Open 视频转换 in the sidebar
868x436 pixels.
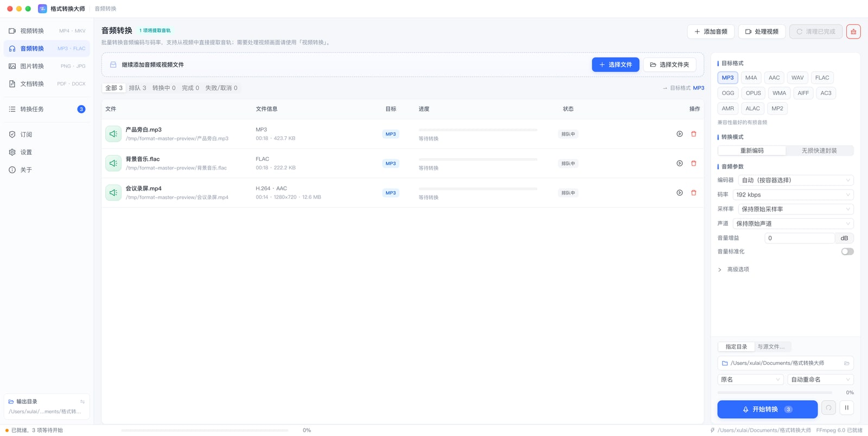coord(47,31)
